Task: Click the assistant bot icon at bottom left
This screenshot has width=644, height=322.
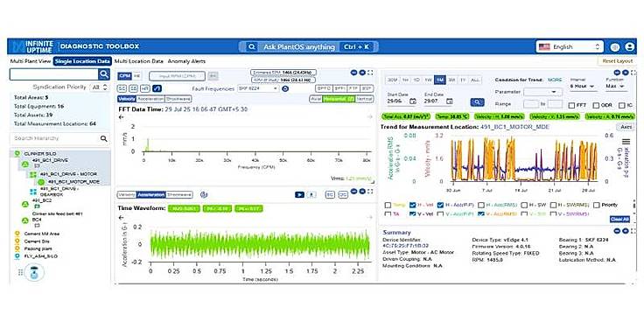Action: click(34, 272)
